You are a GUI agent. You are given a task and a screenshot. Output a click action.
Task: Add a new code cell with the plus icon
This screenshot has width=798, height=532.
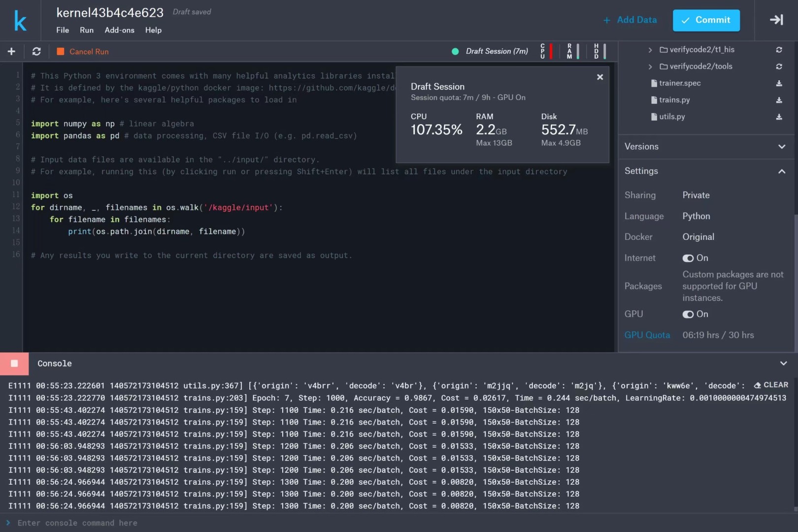pos(11,51)
